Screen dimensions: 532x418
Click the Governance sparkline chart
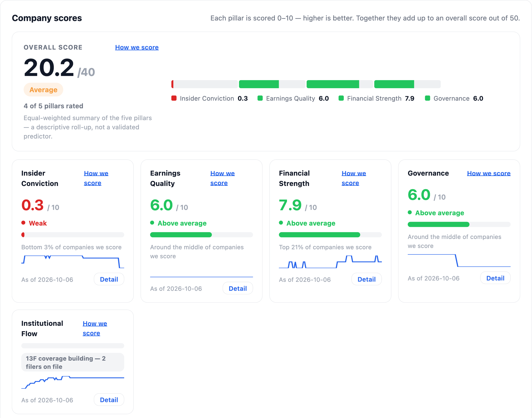tap(459, 260)
